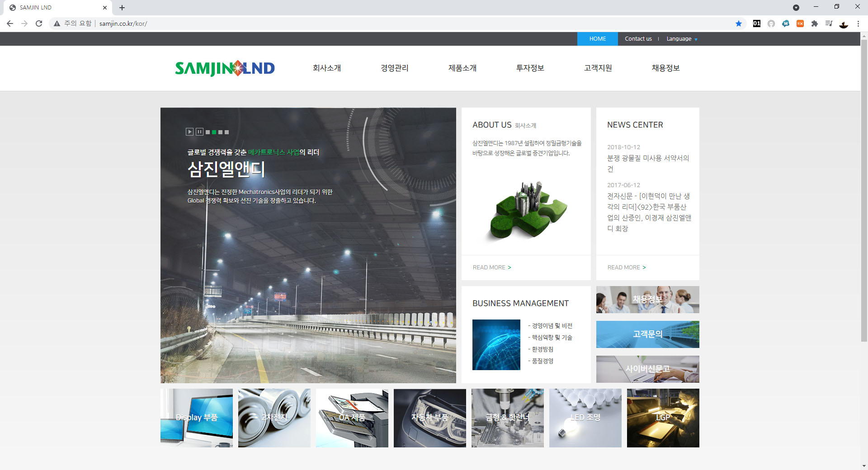Open the 제품소개 menu
Image resolution: width=868 pixels, height=470 pixels.
coord(462,68)
